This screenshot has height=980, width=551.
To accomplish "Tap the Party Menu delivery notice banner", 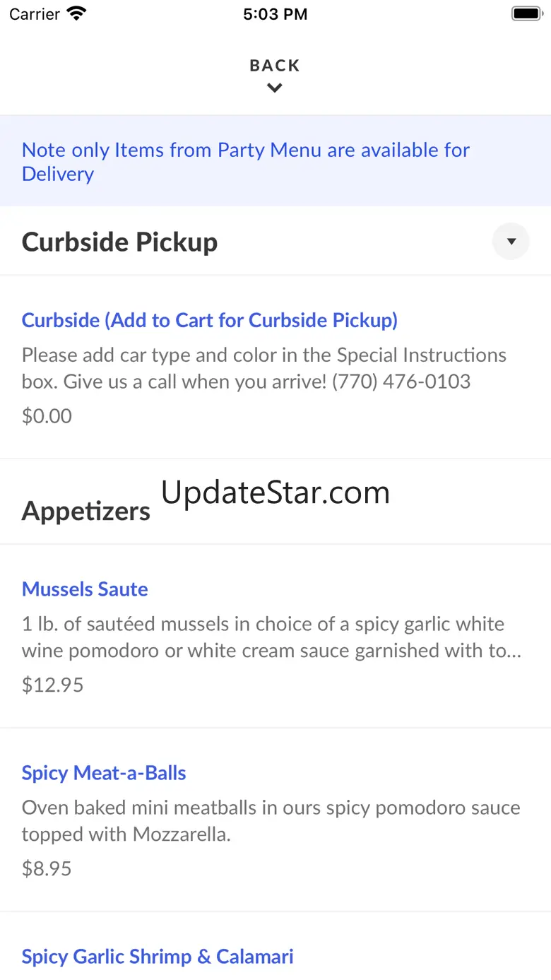I will point(275,161).
